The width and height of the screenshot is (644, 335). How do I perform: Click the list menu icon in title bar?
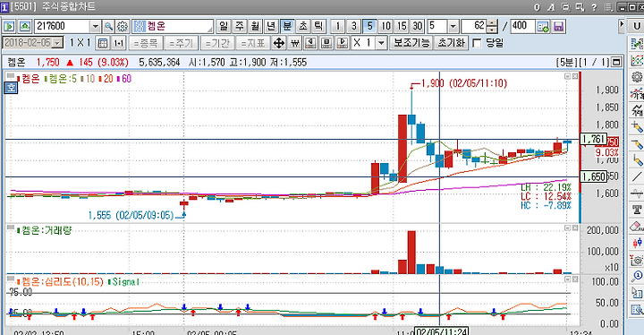coord(609,7)
